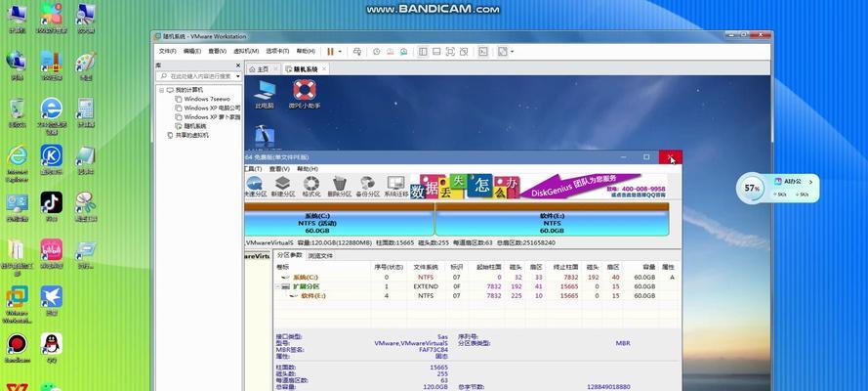Click VMware full screen mode icon
Viewport: 868px width, 391px height.
click(450, 52)
